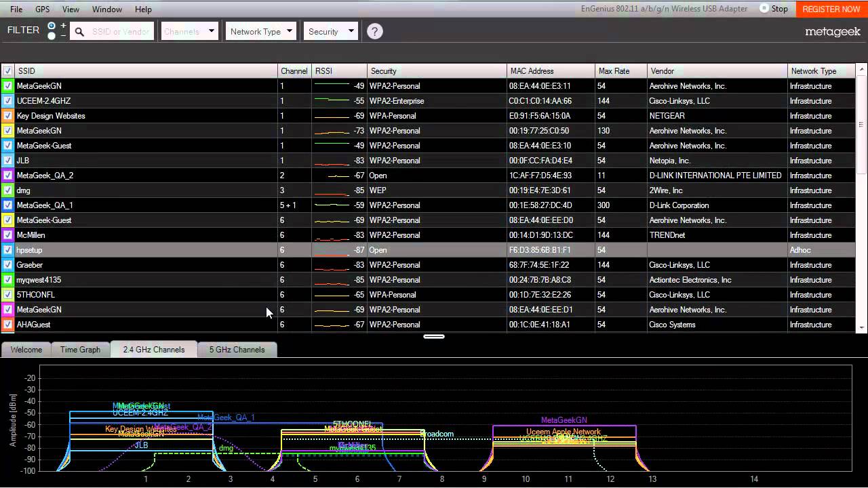Open the help question mark icon
Viewport: 868px width, 488px height.
[x=374, y=31]
